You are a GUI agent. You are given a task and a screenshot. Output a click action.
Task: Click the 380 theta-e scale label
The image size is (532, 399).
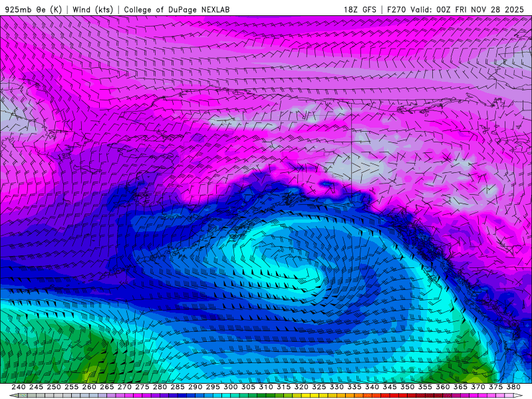(513, 387)
